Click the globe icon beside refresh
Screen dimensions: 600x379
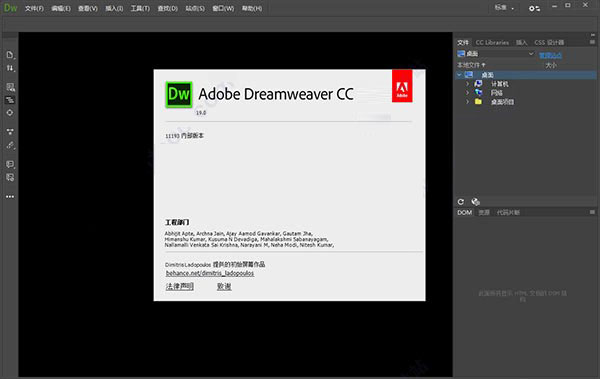tap(475, 201)
